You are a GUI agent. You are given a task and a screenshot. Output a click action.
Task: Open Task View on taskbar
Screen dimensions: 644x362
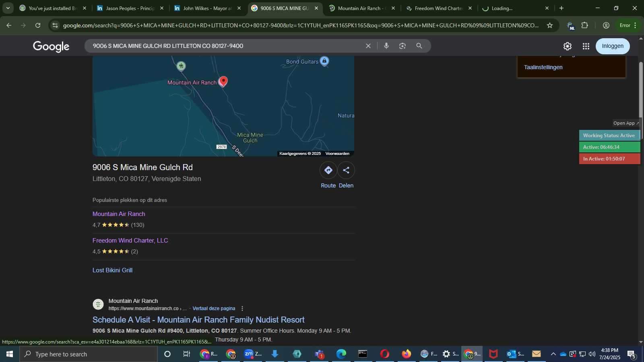pyautogui.click(x=187, y=354)
